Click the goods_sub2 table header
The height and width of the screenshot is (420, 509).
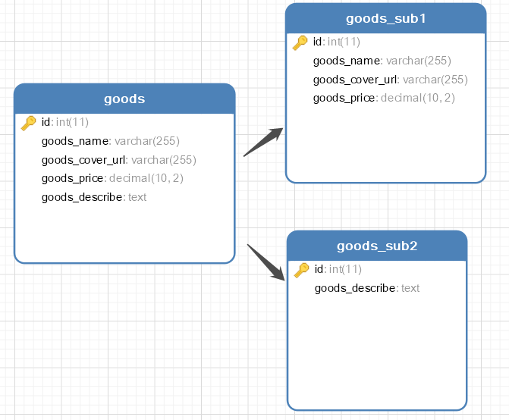pyautogui.click(x=377, y=246)
